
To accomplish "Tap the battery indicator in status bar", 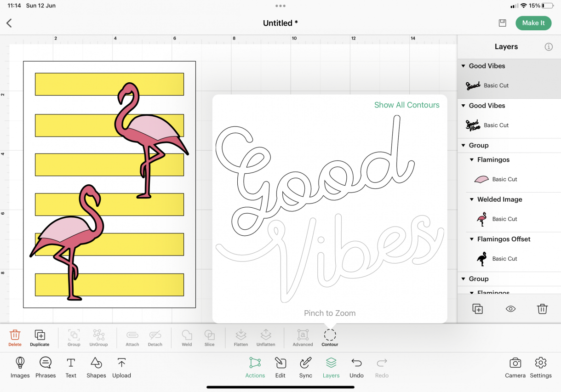I will (548, 6).
